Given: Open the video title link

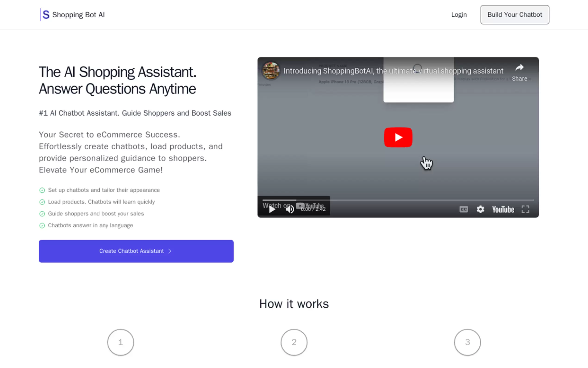Looking at the screenshot, I should 393,71.
